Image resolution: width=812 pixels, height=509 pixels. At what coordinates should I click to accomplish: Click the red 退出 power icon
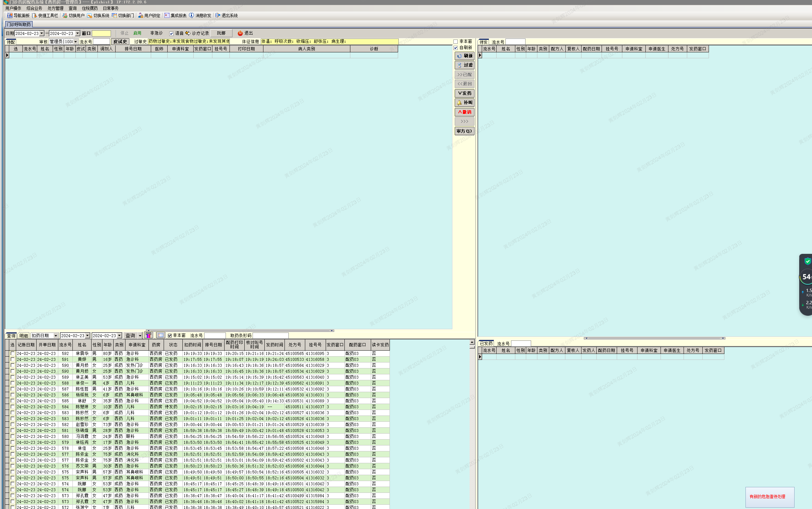tap(240, 33)
